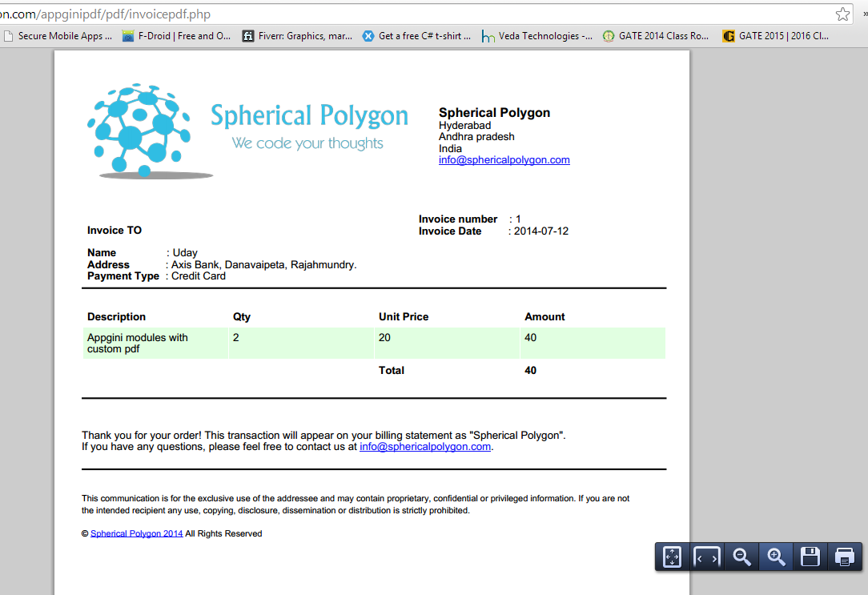Image resolution: width=868 pixels, height=595 pixels.
Task: Click the 'Invoice number' label
Action: point(458,219)
